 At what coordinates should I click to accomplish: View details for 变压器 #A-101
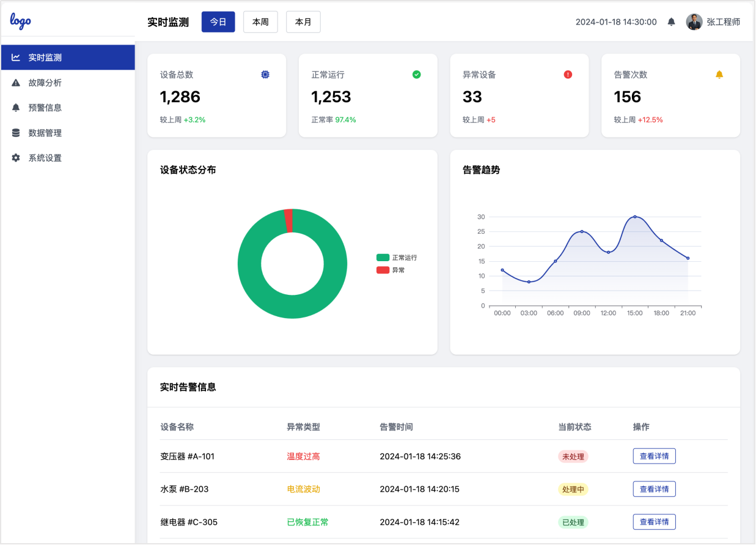(654, 456)
